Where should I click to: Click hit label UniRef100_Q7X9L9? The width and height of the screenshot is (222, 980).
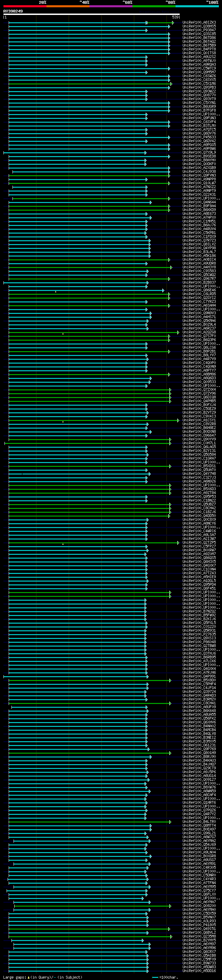click(x=199, y=153)
